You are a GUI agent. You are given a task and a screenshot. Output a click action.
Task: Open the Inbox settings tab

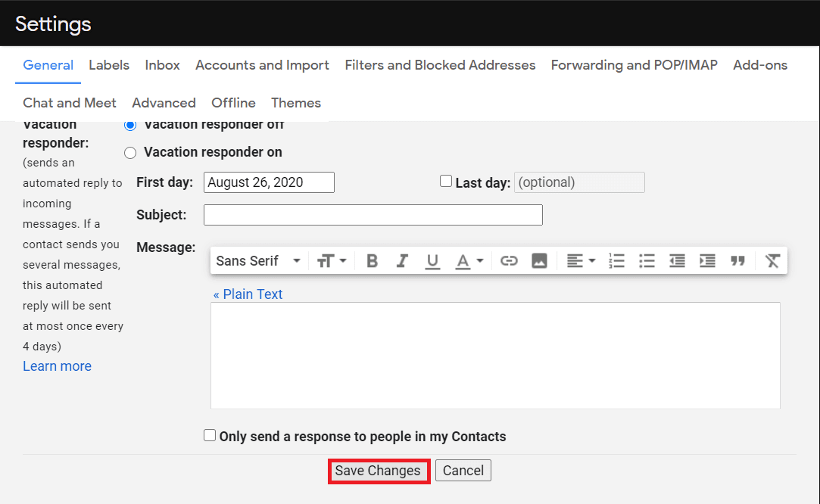point(163,65)
